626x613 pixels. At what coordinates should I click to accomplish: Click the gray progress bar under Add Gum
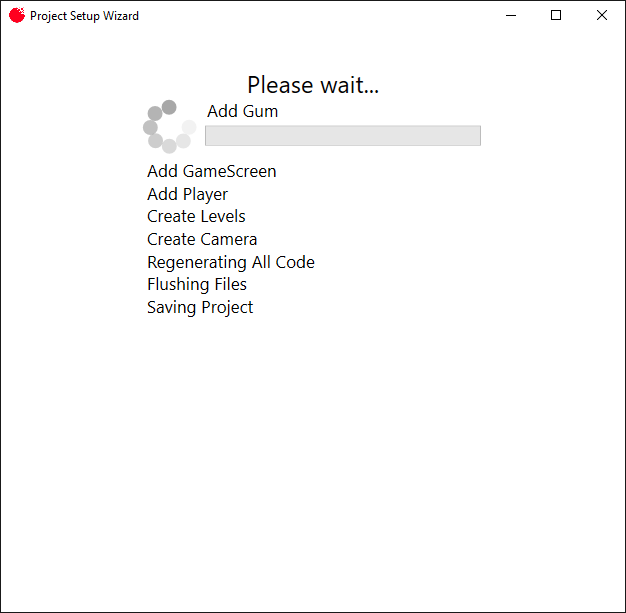pyautogui.click(x=343, y=136)
